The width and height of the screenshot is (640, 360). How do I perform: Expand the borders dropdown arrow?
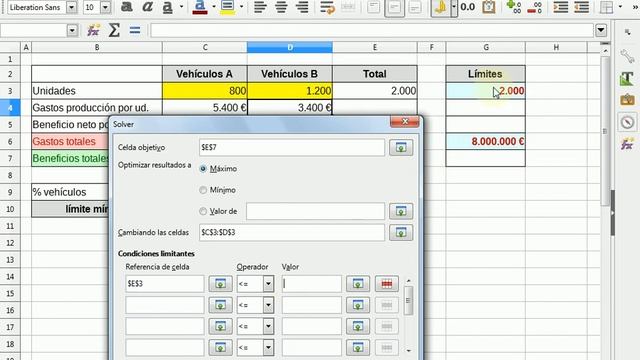(x=620, y=7)
